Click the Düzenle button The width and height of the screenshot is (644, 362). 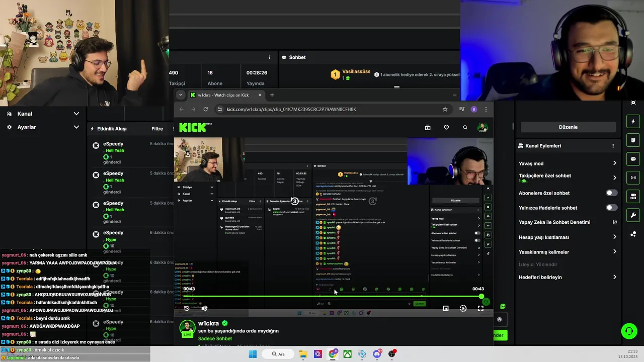pos(568,127)
